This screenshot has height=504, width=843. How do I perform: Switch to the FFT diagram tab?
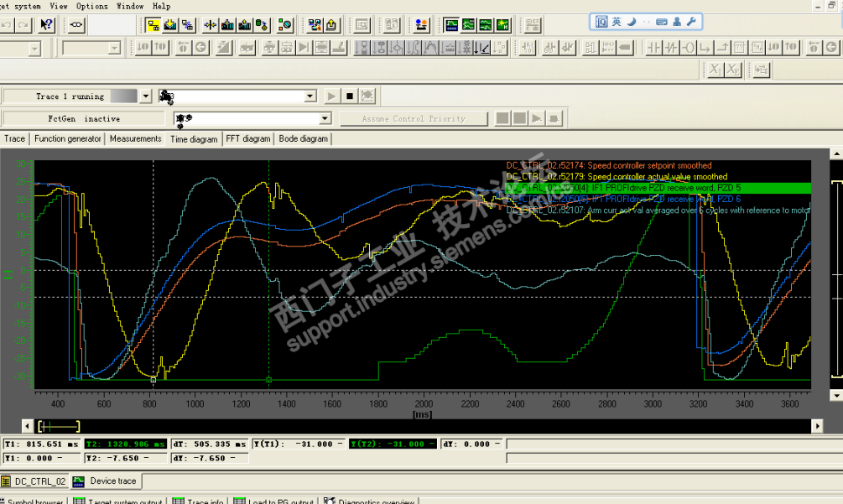click(247, 138)
